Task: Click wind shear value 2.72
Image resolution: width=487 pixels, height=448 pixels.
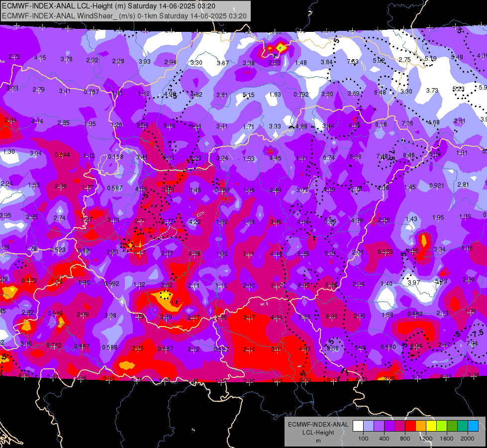Action: point(14,57)
